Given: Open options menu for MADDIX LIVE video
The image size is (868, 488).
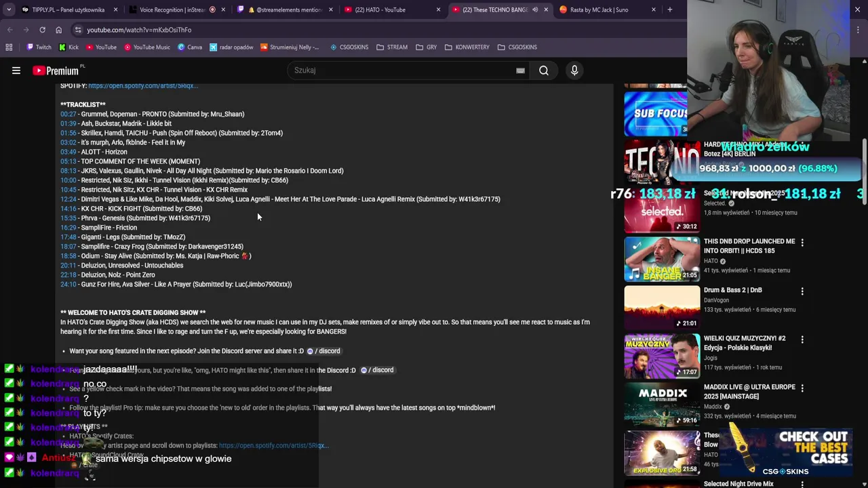Looking at the screenshot, I should (802, 388).
